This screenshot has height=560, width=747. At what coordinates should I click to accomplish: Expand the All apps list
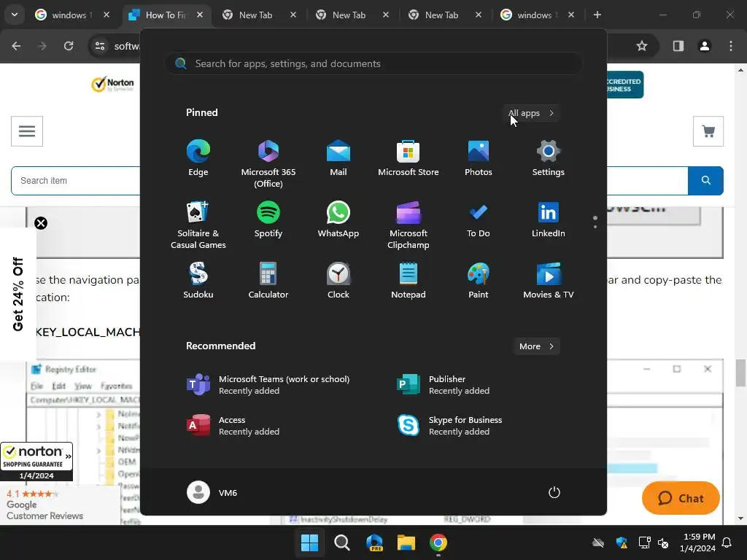point(531,113)
